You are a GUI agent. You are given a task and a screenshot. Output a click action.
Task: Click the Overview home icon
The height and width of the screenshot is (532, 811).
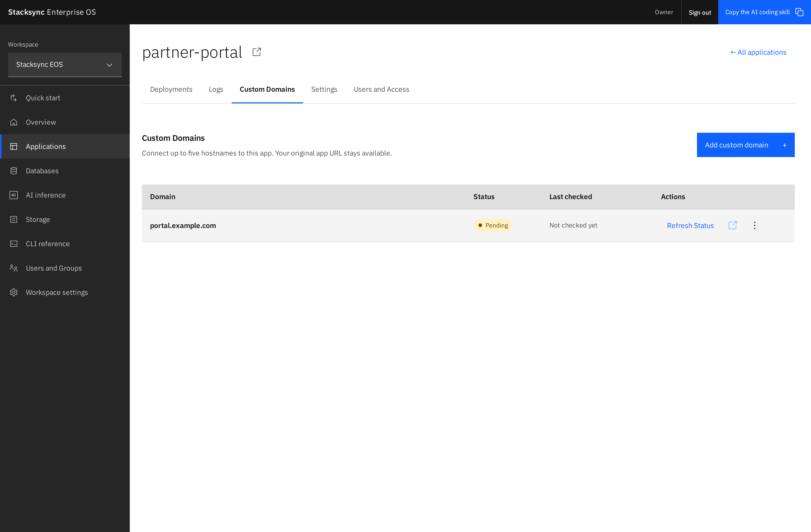pyautogui.click(x=14, y=122)
